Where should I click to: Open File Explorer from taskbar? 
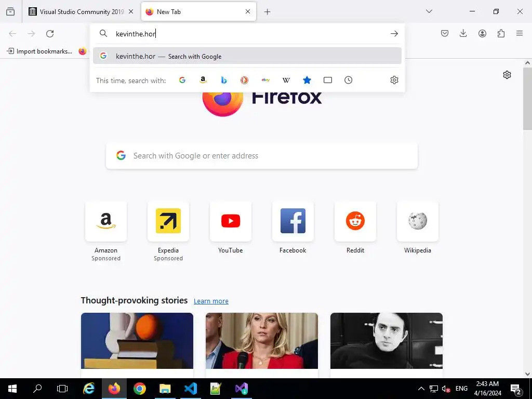point(165,389)
